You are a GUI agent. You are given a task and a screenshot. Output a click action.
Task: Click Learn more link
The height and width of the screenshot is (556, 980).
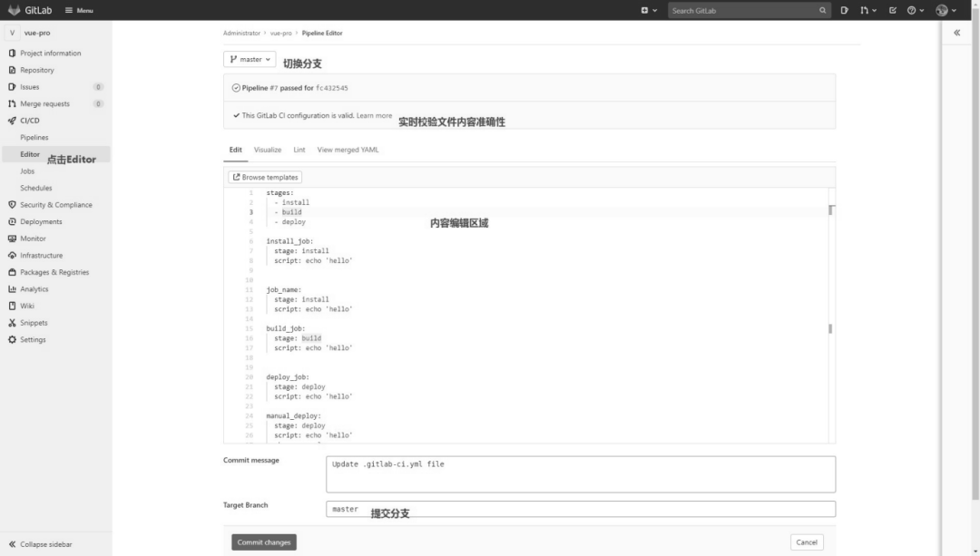point(374,115)
